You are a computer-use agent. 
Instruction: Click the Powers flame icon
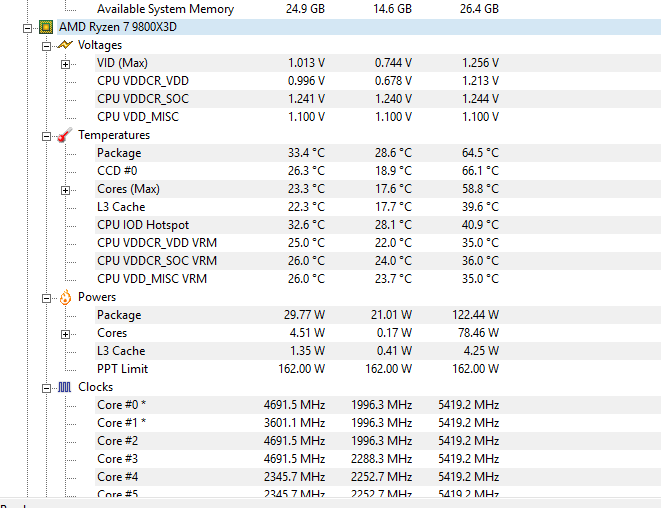[65, 297]
